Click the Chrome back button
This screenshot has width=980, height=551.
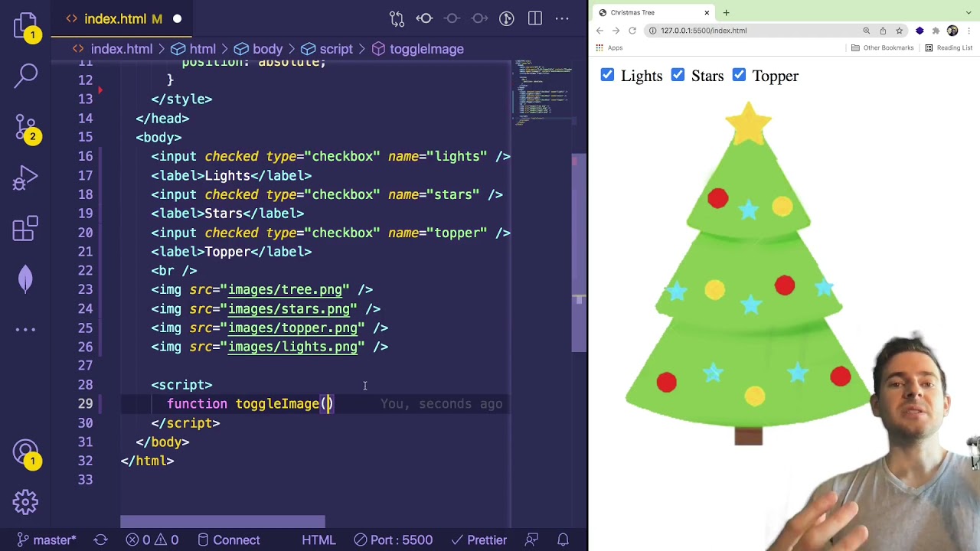[599, 31]
